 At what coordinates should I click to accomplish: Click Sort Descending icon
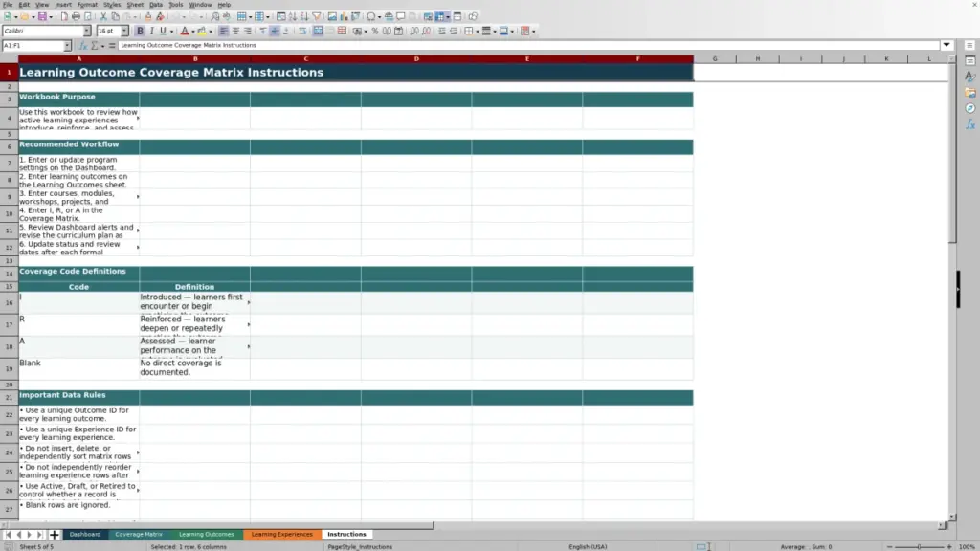click(304, 16)
